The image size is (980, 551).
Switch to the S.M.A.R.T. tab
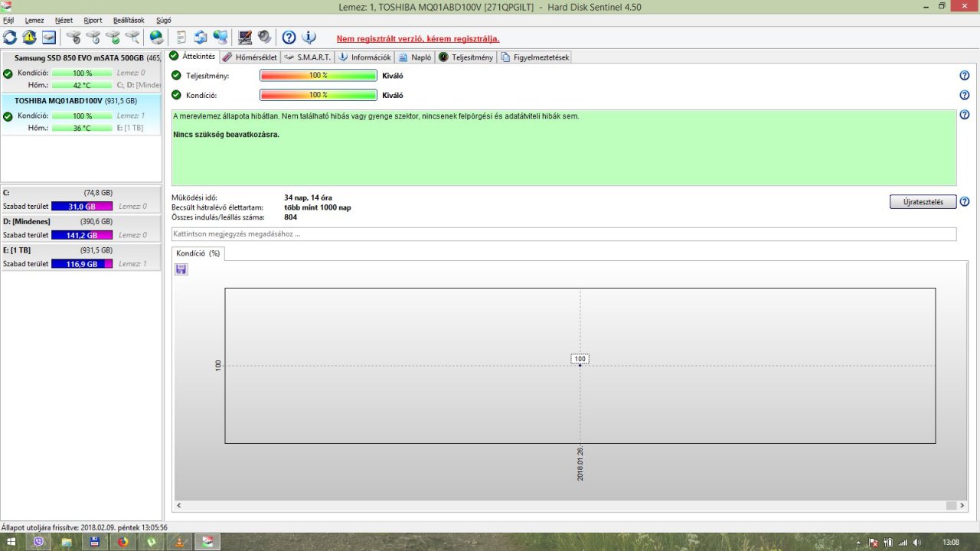click(x=307, y=57)
